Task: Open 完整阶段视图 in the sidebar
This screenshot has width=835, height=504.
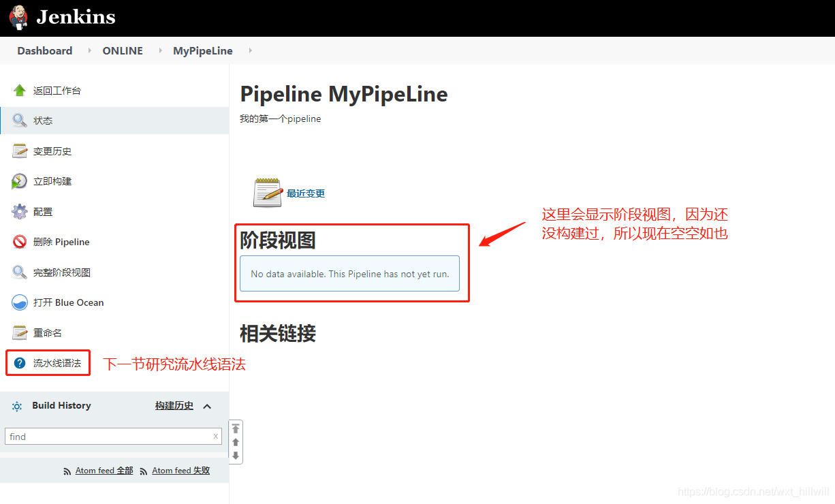Action: (x=62, y=272)
